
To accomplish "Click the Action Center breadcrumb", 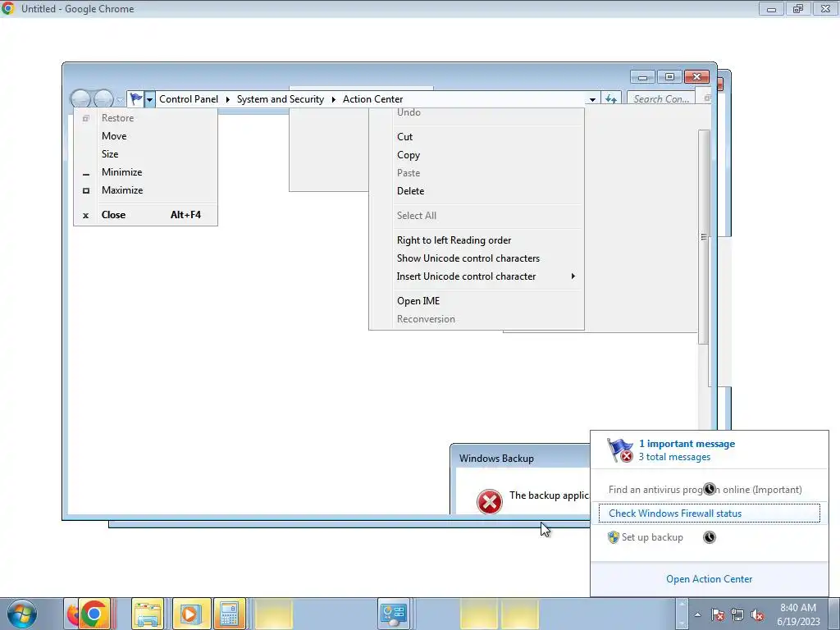I will pyautogui.click(x=373, y=99).
